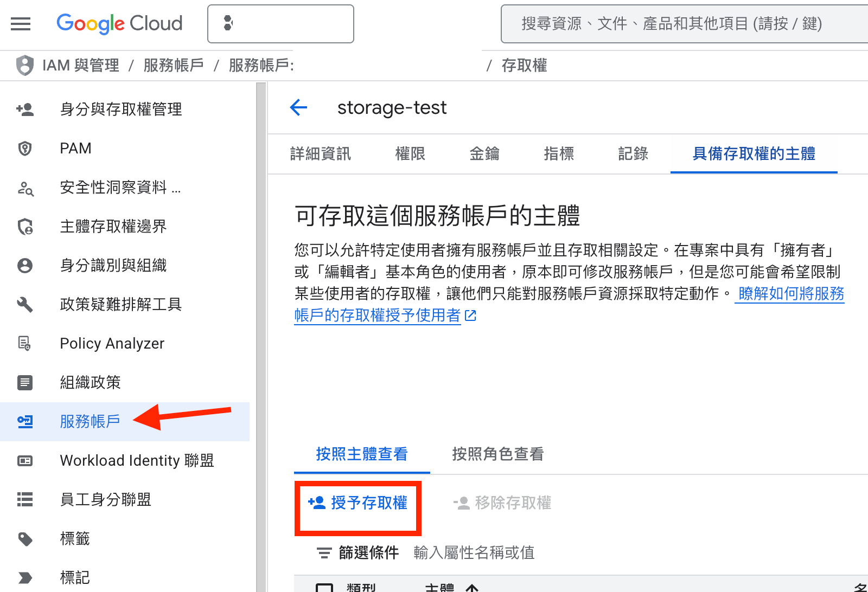Click the 身分識別與組織 person icon

pyautogui.click(x=25, y=266)
